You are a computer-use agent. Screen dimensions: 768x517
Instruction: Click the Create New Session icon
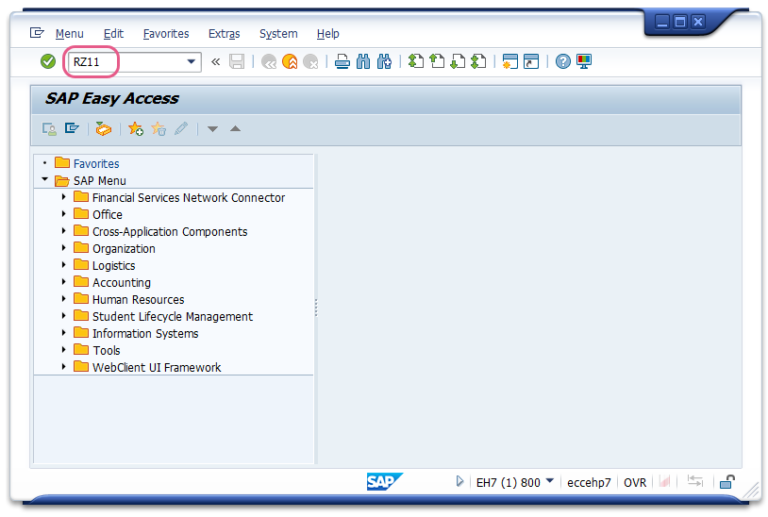[511, 62]
